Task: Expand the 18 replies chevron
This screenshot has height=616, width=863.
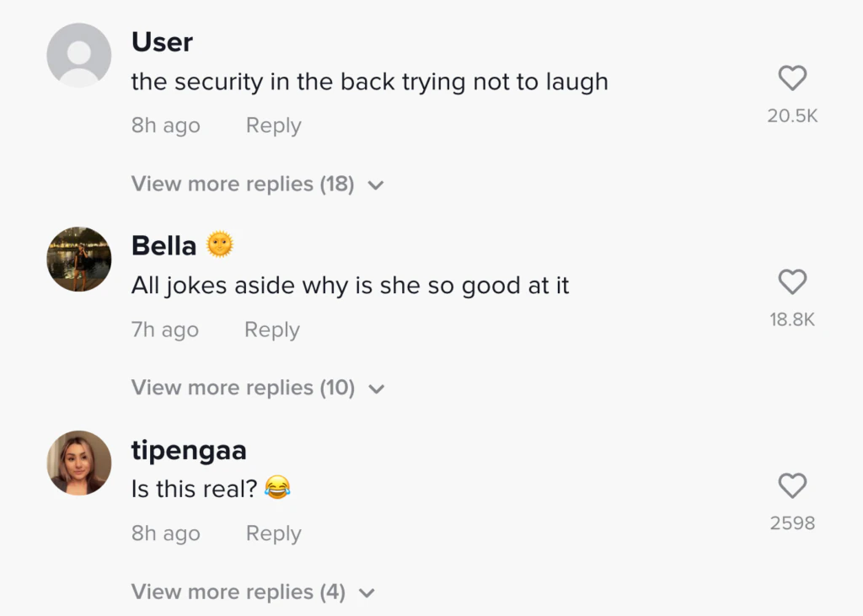Action: [x=377, y=185]
